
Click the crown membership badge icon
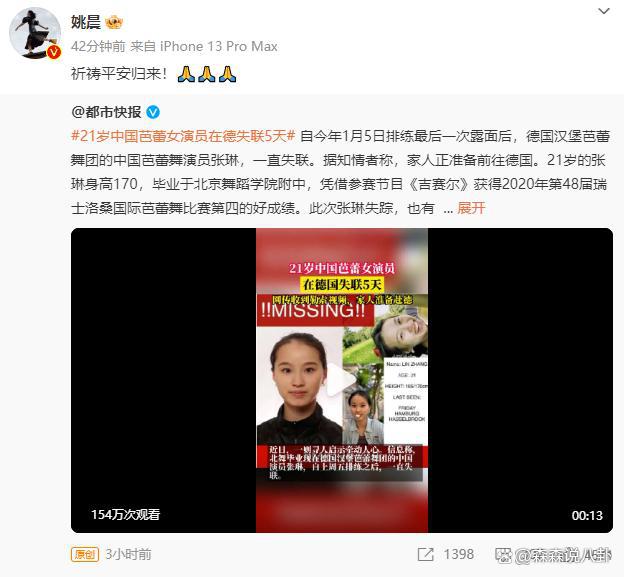[x=114, y=22]
